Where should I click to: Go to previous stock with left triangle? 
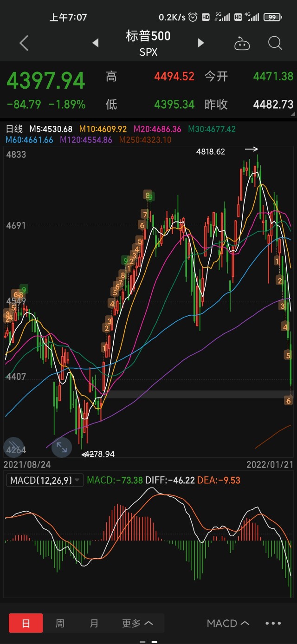tap(96, 43)
